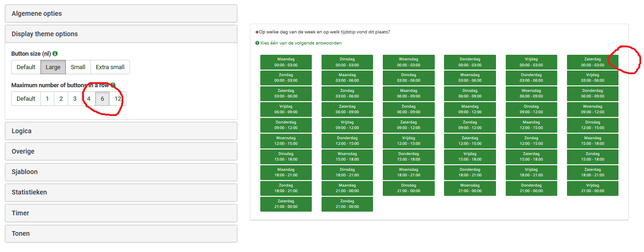Set Maximum buttons in a row to Default
The height and width of the screenshot is (252, 644).
point(26,99)
